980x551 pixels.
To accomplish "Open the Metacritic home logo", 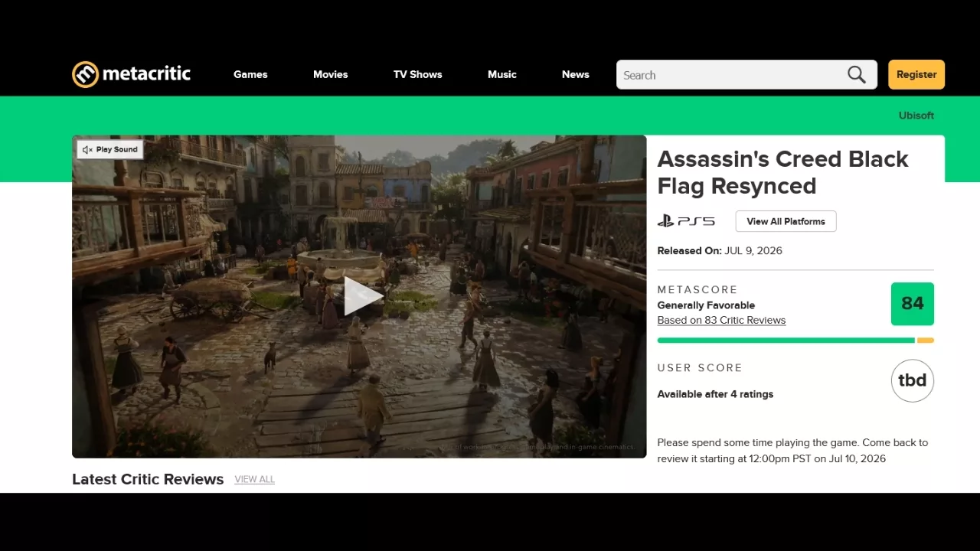I will point(131,74).
